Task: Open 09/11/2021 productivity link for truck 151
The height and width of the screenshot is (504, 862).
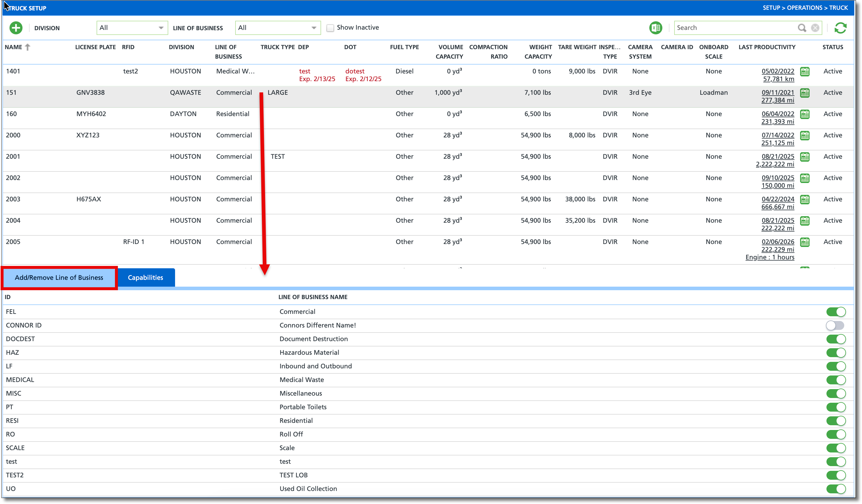Action: (x=778, y=92)
